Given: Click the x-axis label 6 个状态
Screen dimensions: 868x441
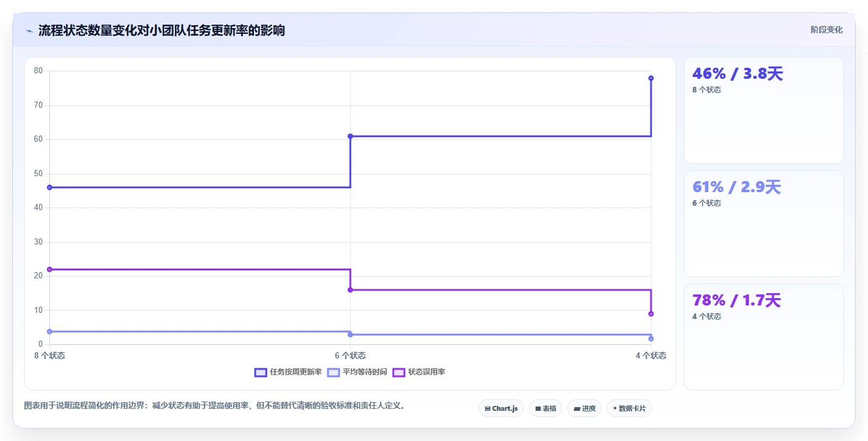Looking at the screenshot, I should tap(350, 355).
